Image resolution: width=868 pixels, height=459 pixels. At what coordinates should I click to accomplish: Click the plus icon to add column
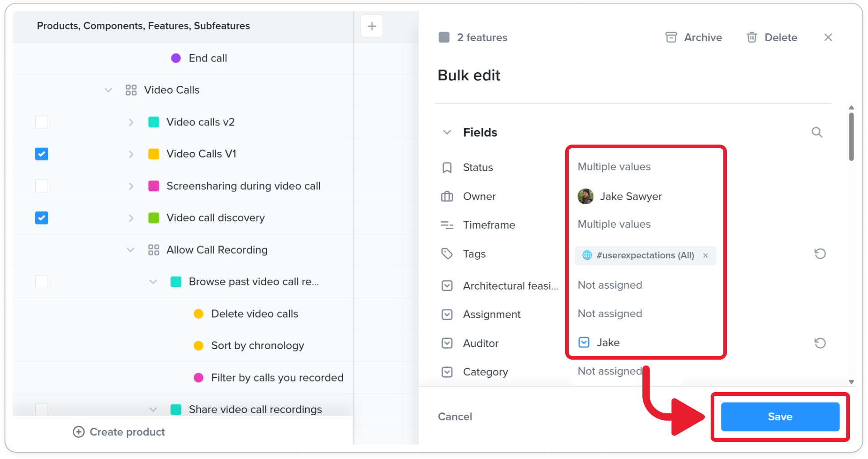tap(372, 26)
